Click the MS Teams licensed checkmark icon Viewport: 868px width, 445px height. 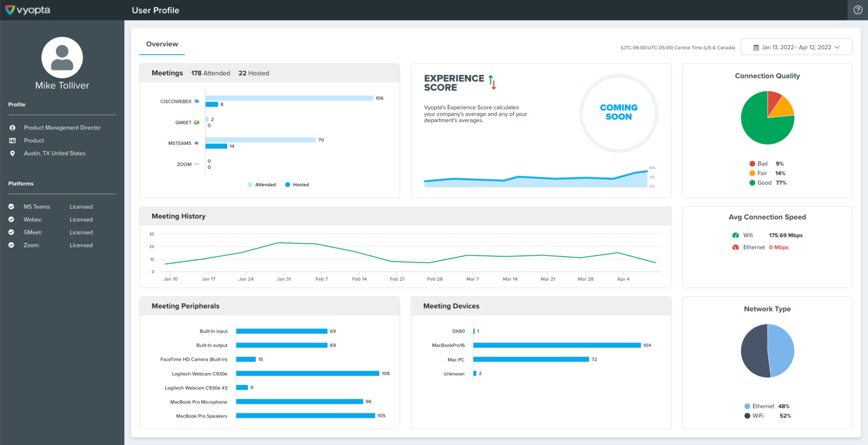(11, 207)
